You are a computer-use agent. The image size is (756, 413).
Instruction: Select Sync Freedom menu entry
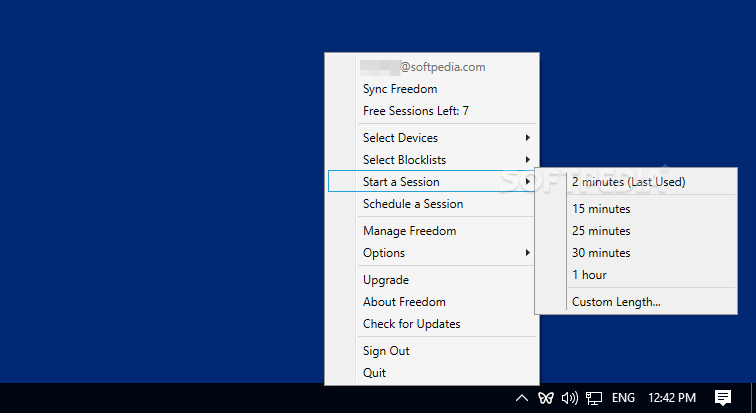pos(432,89)
